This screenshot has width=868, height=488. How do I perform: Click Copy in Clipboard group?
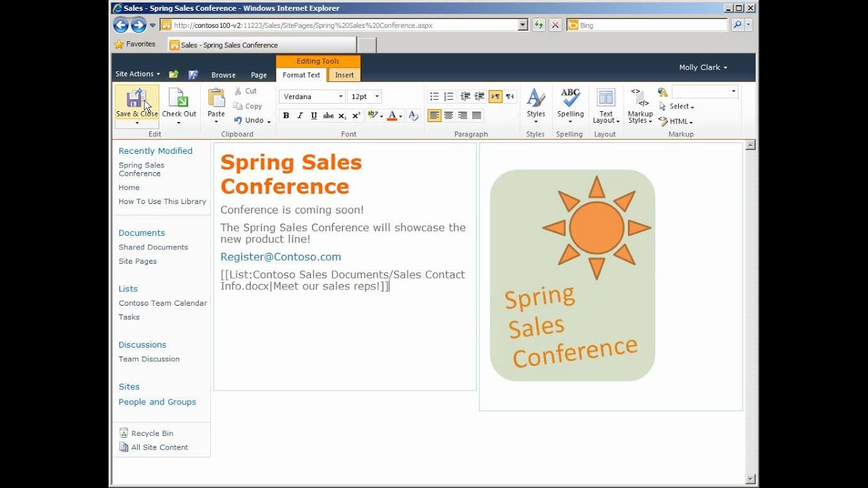248,106
